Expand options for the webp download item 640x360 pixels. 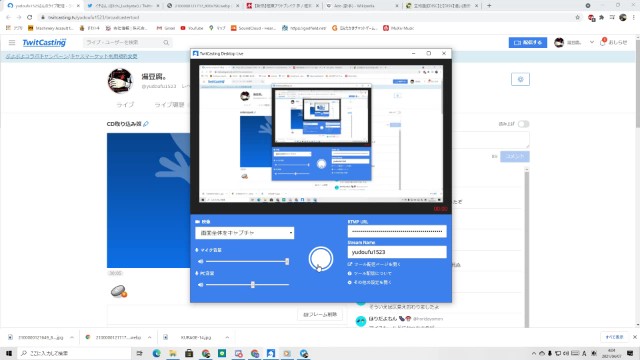point(149,338)
